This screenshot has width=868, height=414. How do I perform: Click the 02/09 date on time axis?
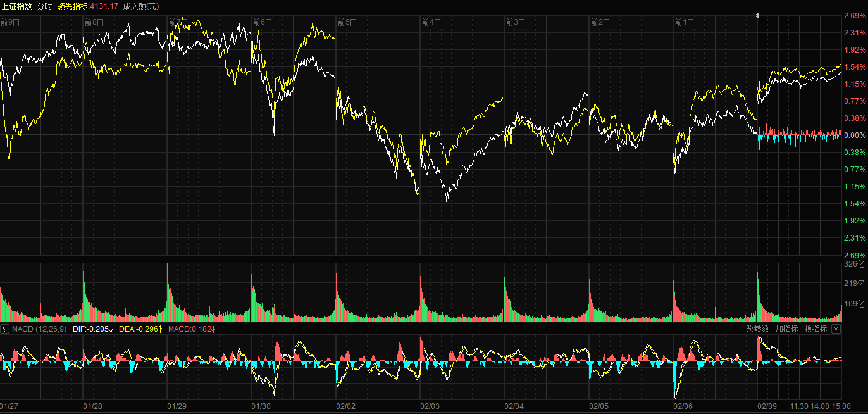(767, 406)
